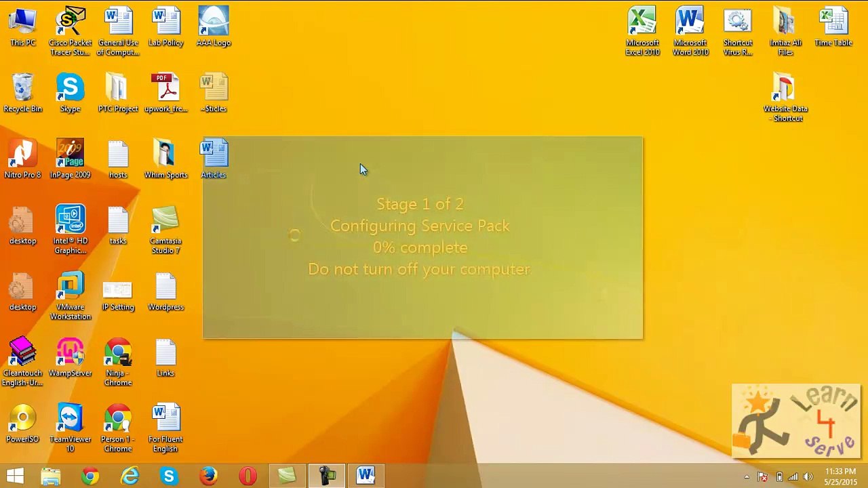Select the This PC desktop icon
Image resolution: width=868 pixels, height=488 pixels.
[x=22, y=27]
